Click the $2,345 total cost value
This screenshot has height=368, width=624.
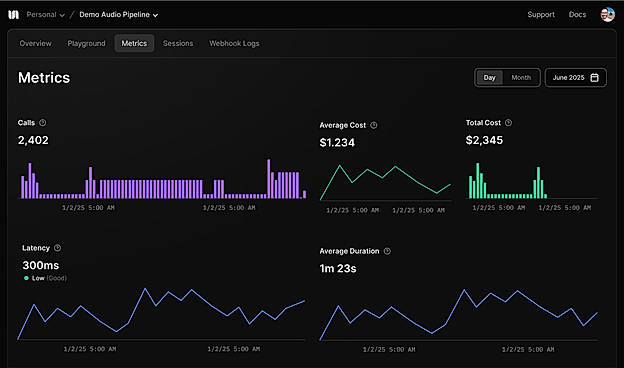click(x=484, y=140)
